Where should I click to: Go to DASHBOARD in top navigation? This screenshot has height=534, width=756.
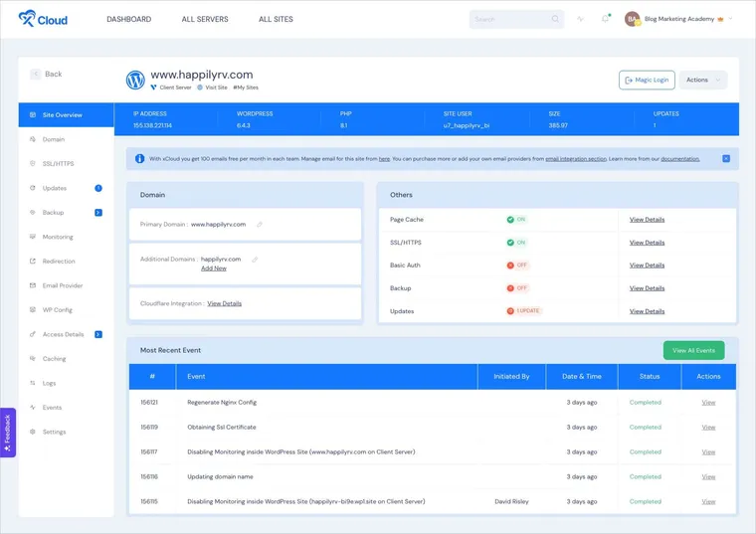point(128,19)
